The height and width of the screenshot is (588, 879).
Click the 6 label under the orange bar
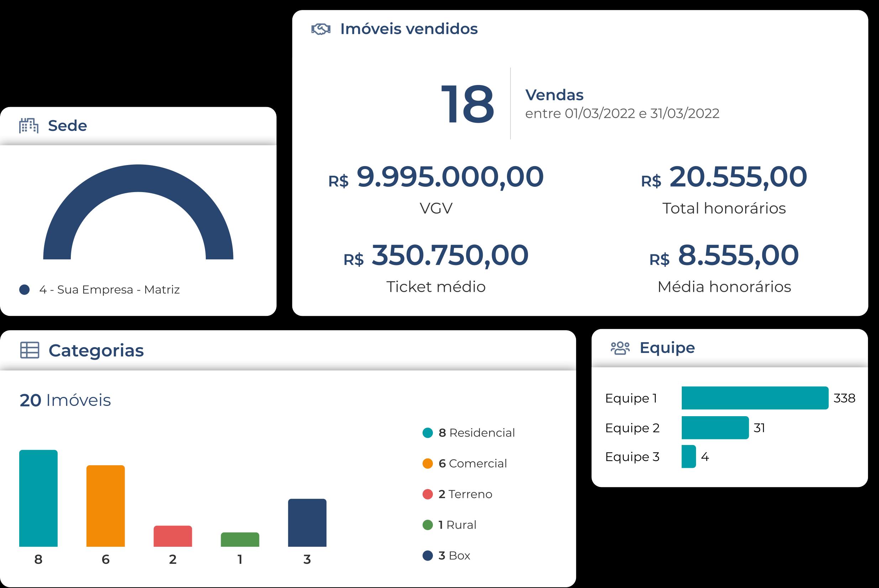[105, 560]
